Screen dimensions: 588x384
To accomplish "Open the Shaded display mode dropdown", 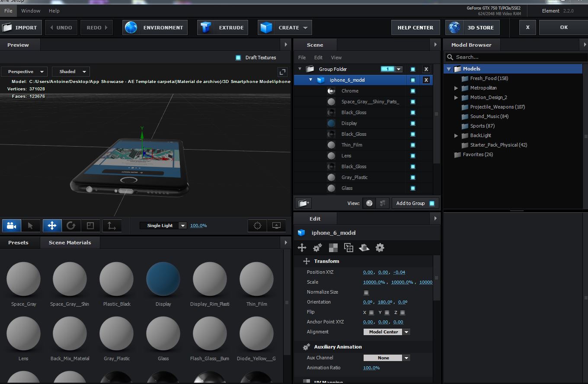I will point(71,72).
